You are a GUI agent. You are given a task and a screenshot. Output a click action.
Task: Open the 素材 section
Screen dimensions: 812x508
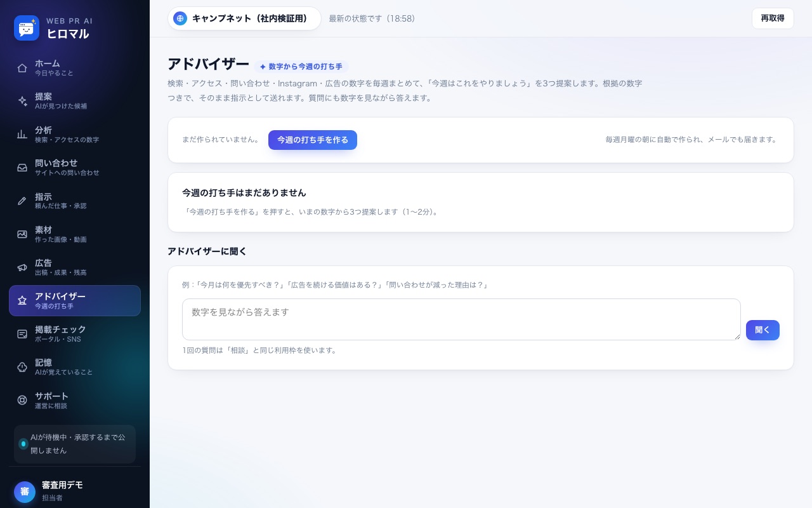[75, 234]
